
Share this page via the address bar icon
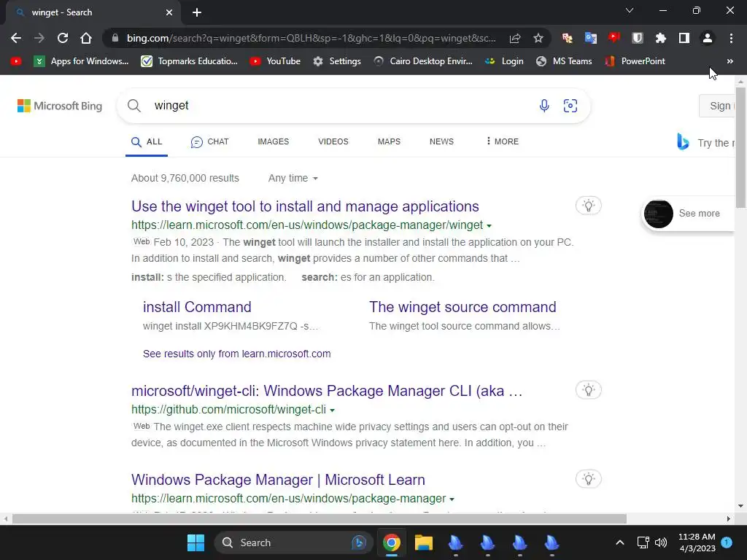515,38
